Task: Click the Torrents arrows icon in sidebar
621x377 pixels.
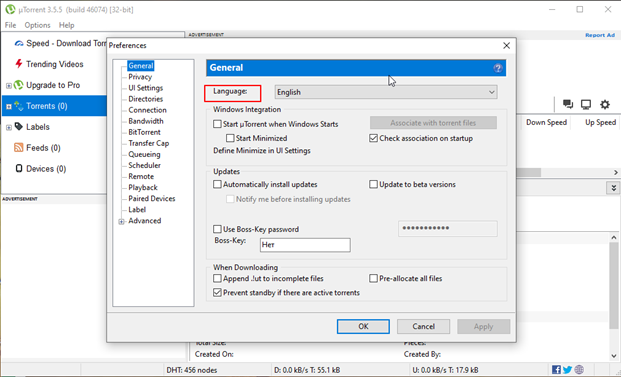Action: pos(19,106)
